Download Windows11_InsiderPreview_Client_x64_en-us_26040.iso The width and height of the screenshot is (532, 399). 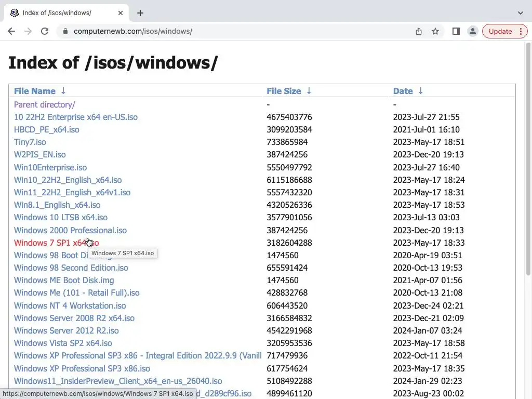[118, 381]
